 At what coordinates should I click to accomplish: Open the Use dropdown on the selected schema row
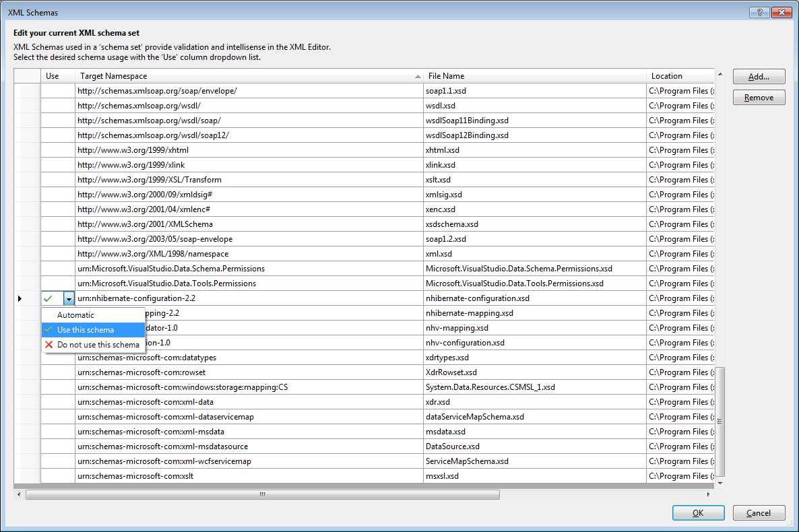[x=69, y=298]
